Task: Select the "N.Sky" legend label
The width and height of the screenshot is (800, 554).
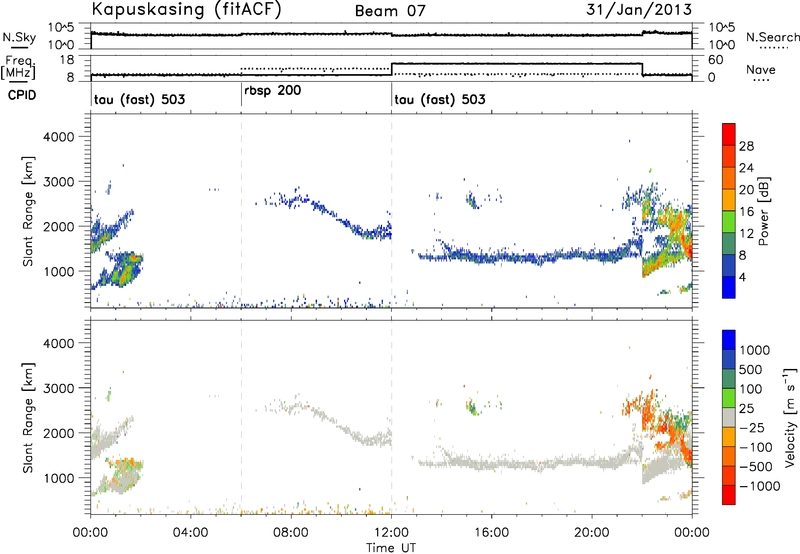Action: pyautogui.click(x=19, y=37)
